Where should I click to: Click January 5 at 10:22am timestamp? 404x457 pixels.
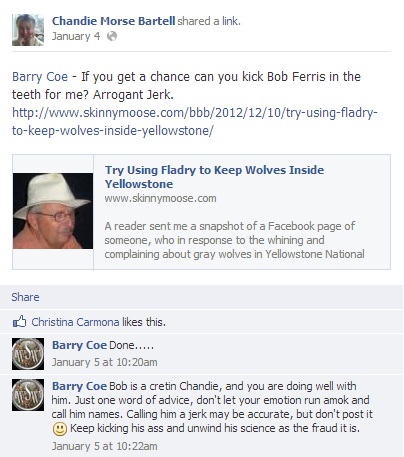tap(104, 446)
